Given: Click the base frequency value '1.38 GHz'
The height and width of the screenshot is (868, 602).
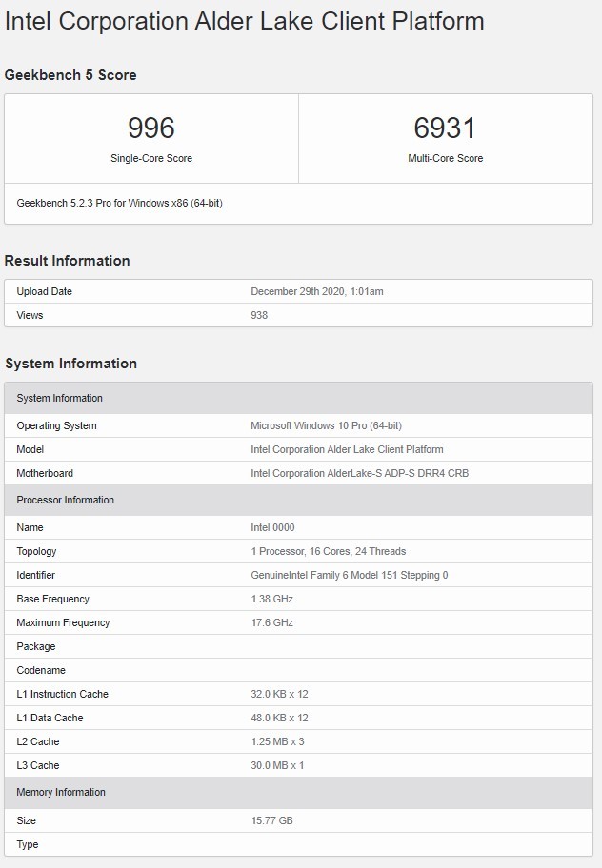Looking at the screenshot, I should click(x=271, y=599).
